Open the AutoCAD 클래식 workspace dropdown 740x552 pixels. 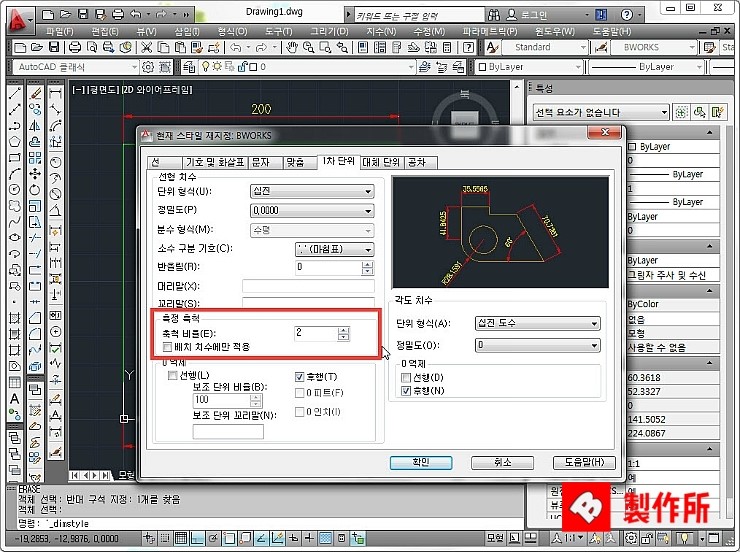(x=76, y=67)
